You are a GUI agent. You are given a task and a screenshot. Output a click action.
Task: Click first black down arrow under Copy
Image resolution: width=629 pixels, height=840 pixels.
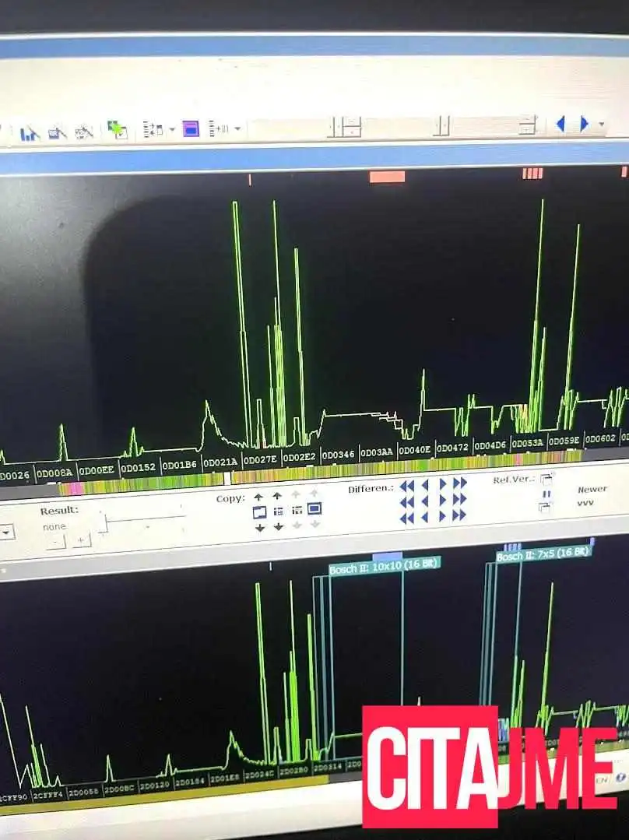pos(260,529)
